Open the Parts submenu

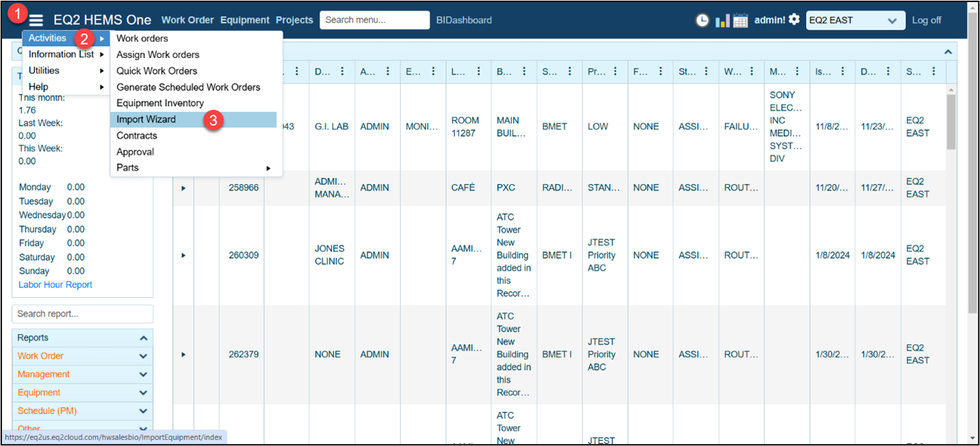pos(128,168)
